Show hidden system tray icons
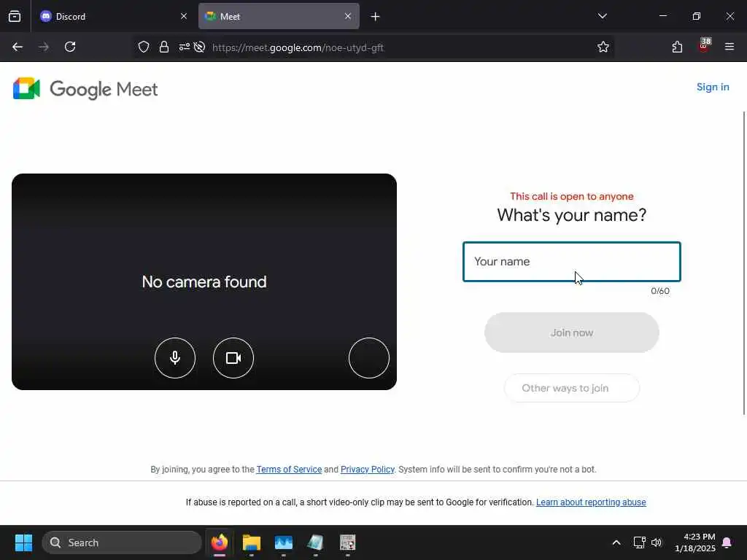 click(x=616, y=542)
